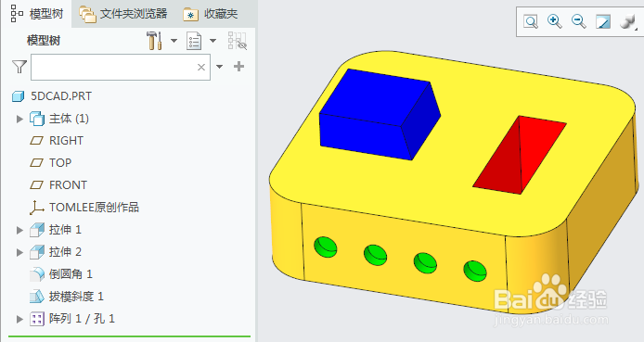
Task: Select the red pocket on the model
Action: [520, 155]
